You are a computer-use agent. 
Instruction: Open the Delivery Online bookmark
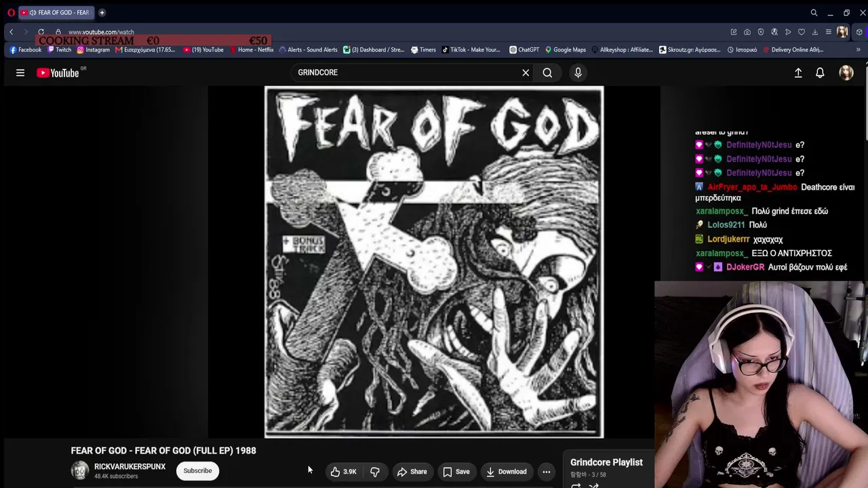(793, 49)
